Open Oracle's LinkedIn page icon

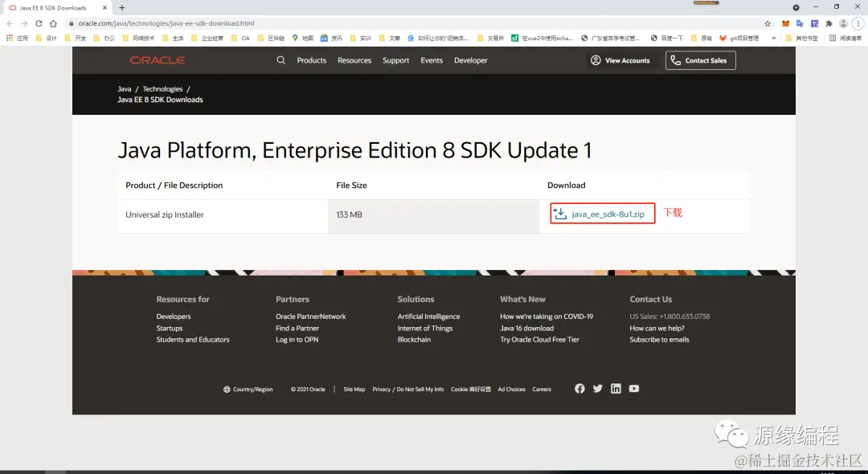tap(616, 389)
